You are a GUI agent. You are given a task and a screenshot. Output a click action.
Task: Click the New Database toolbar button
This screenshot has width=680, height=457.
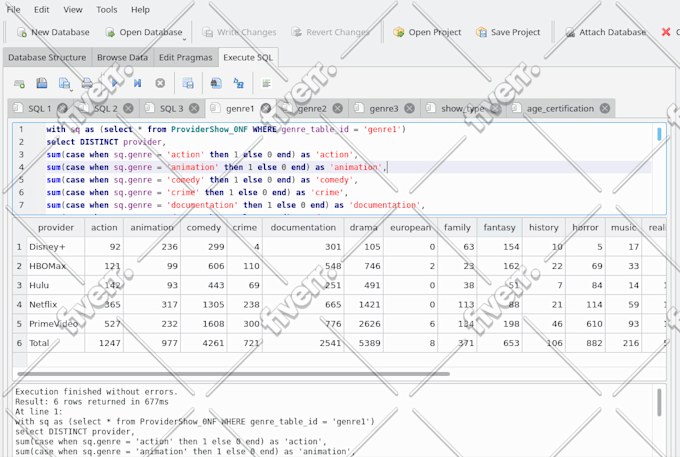[x=53, y=32]
